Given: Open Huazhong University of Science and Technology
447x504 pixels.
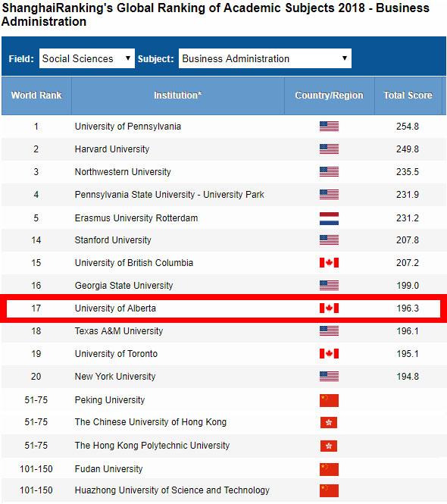Looking at the screenshot, I should pyautogui.click(x=172, y=490).
